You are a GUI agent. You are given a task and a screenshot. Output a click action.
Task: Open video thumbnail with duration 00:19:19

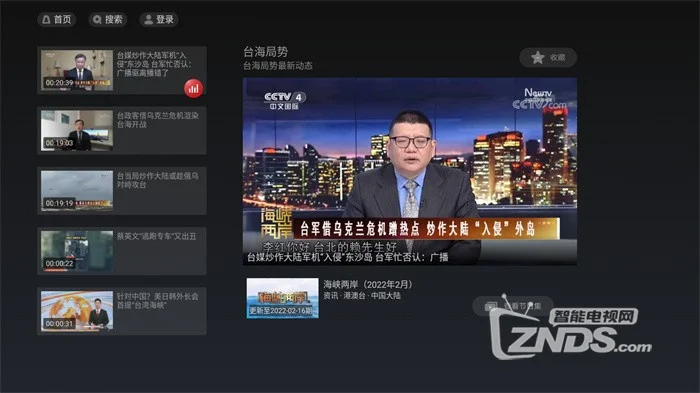coord(77,191)
